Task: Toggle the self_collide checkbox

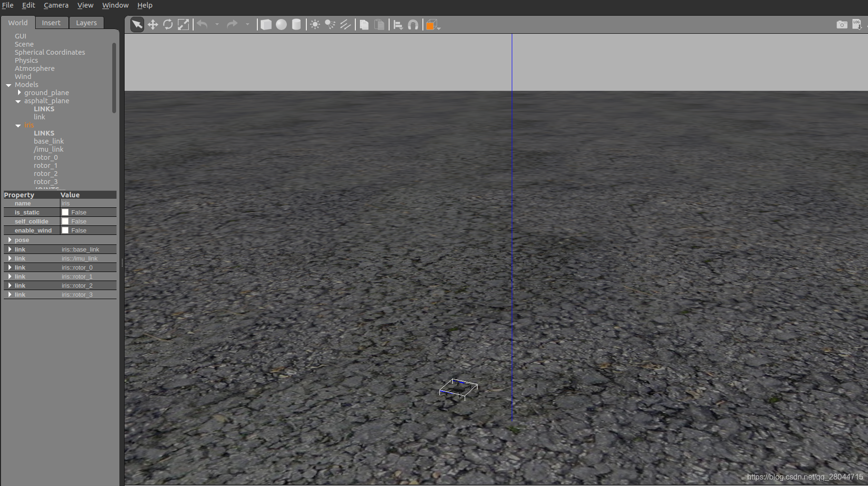Action: [x=65, y=221]
